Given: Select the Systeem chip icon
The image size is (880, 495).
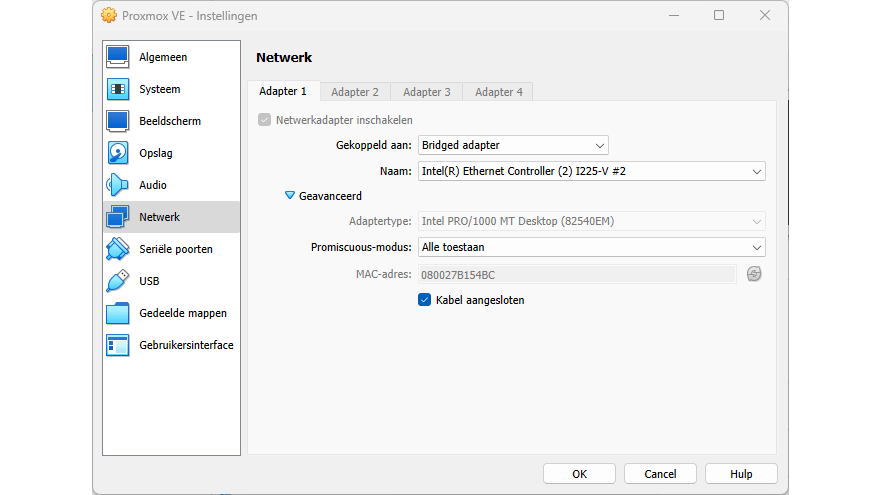Looking at the screenshot, I should (118, 89).
